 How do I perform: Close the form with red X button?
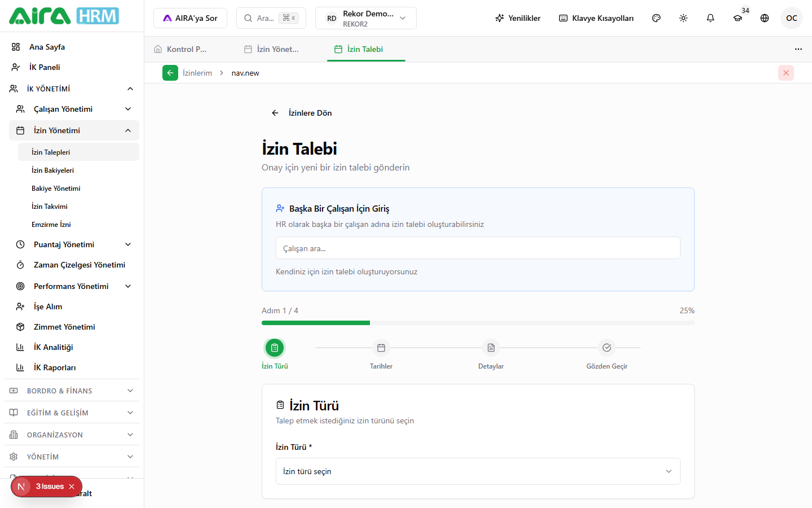(786, 73)
